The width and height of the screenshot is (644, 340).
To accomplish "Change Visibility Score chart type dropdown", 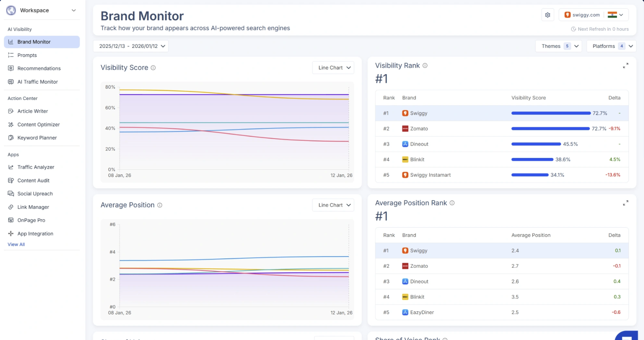I will point(333,68).
